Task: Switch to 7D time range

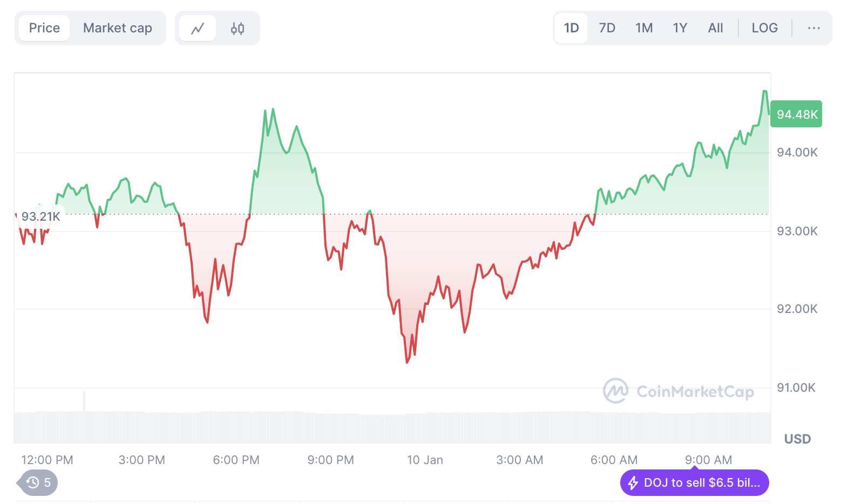Action: tap(607, 28)
